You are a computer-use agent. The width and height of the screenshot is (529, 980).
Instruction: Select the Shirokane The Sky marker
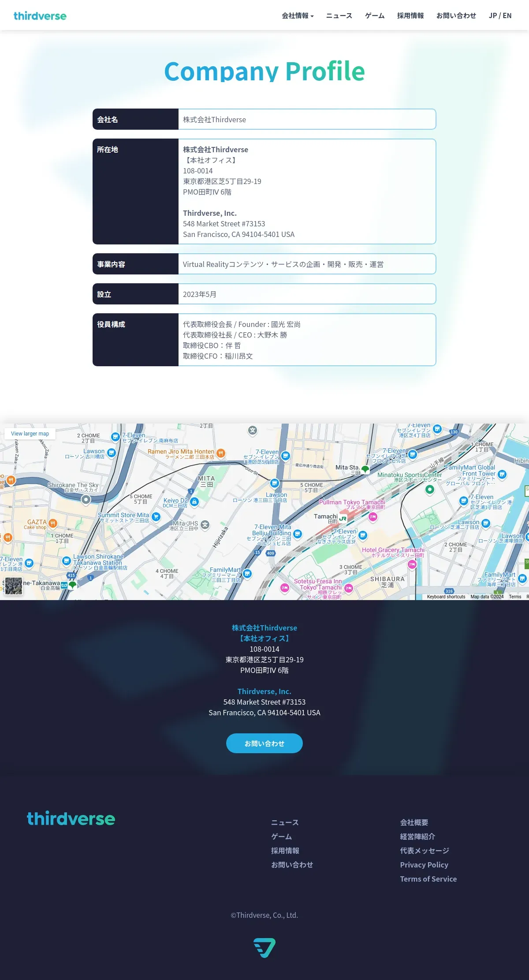point(86,499)
